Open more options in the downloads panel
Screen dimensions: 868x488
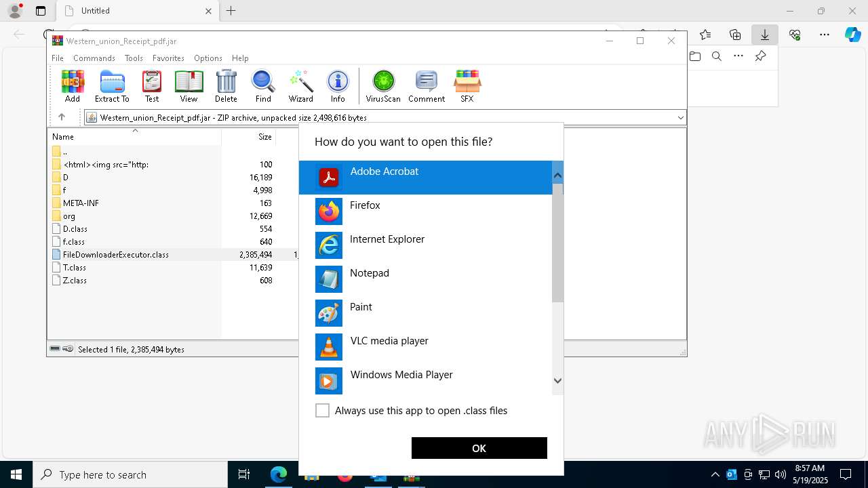click(x=738, y=56)
